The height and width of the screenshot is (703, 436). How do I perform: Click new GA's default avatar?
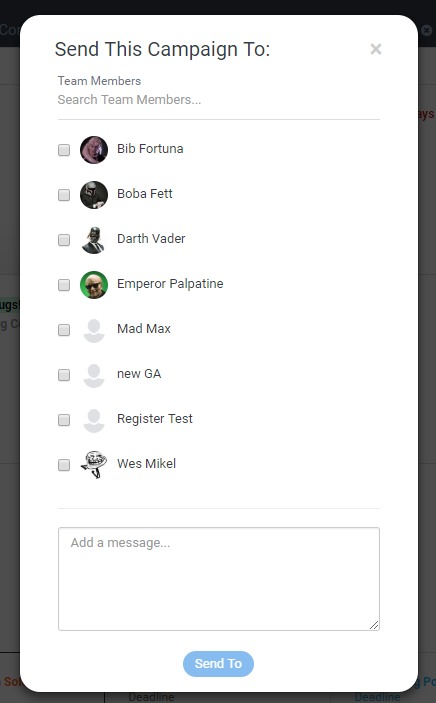(94, 375)
